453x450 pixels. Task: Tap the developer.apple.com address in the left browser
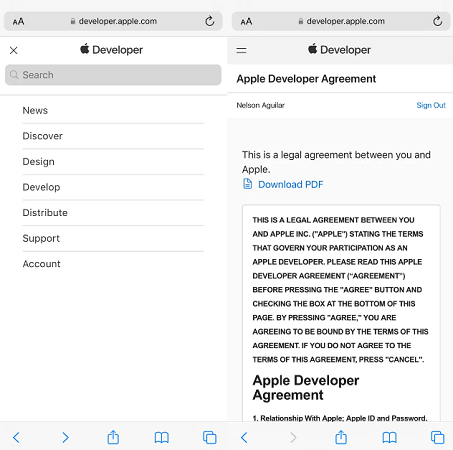pyautogui.click(x=118, y=21)
